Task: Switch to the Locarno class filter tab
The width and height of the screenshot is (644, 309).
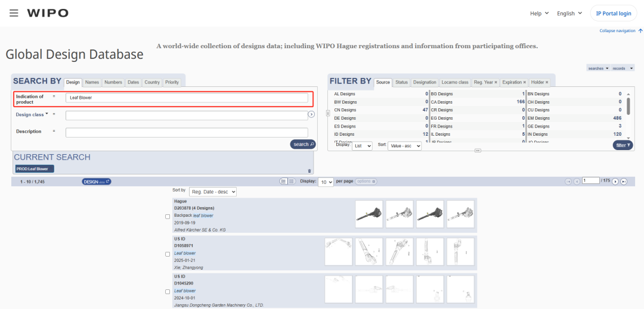Action: pyautogui.click(x=455, y=82)
